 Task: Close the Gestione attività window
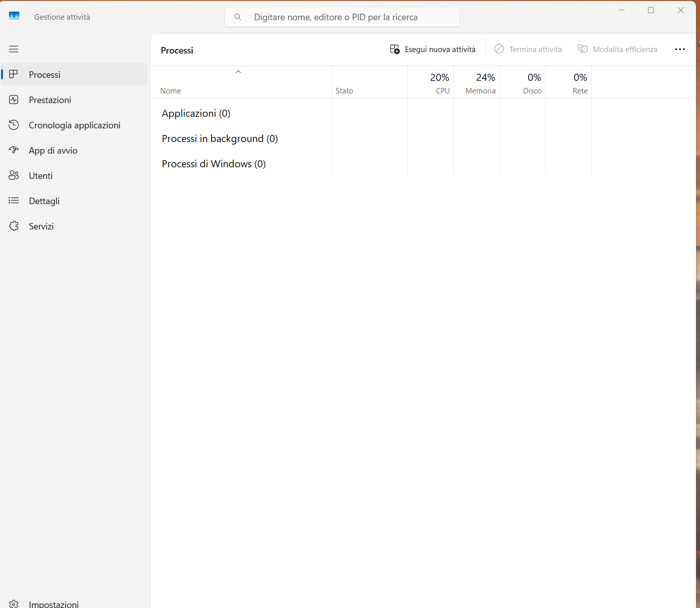coord(681,10)
